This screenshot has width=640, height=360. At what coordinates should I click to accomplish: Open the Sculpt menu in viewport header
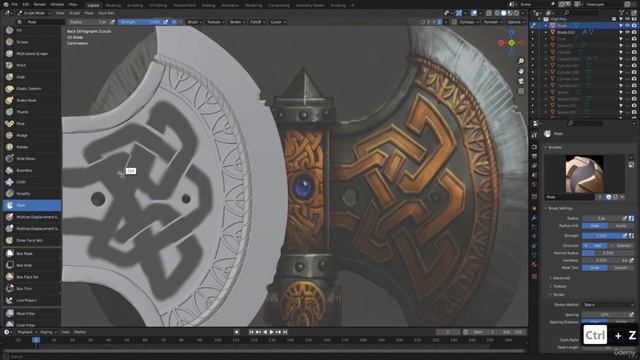[x=74, y=13]
